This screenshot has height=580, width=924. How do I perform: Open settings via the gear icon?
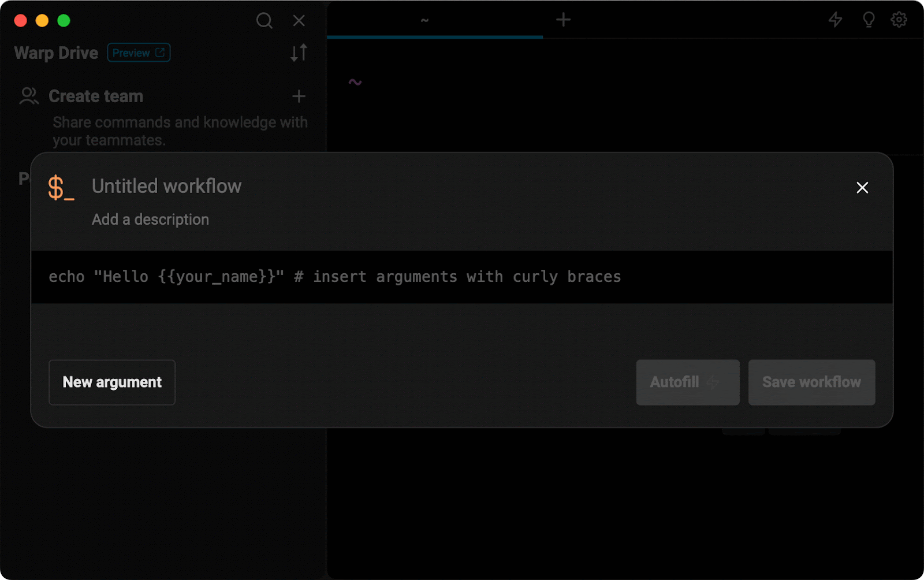tap(899, 20)
